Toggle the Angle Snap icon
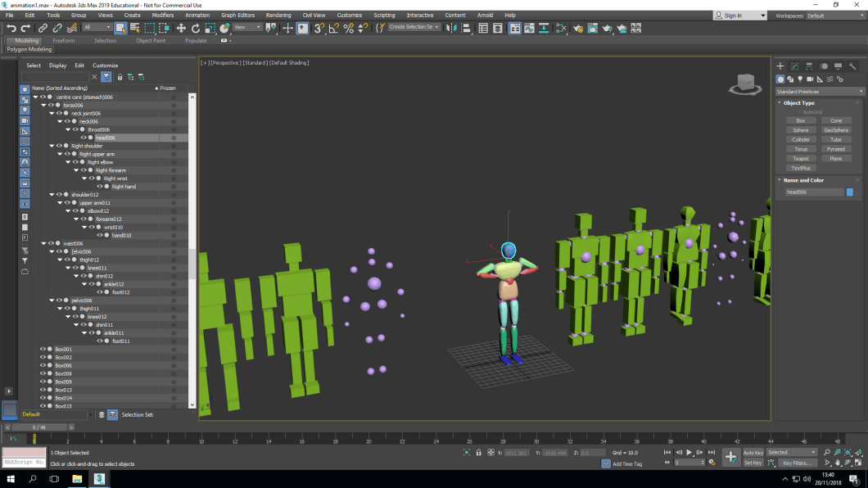 (333, 28)
